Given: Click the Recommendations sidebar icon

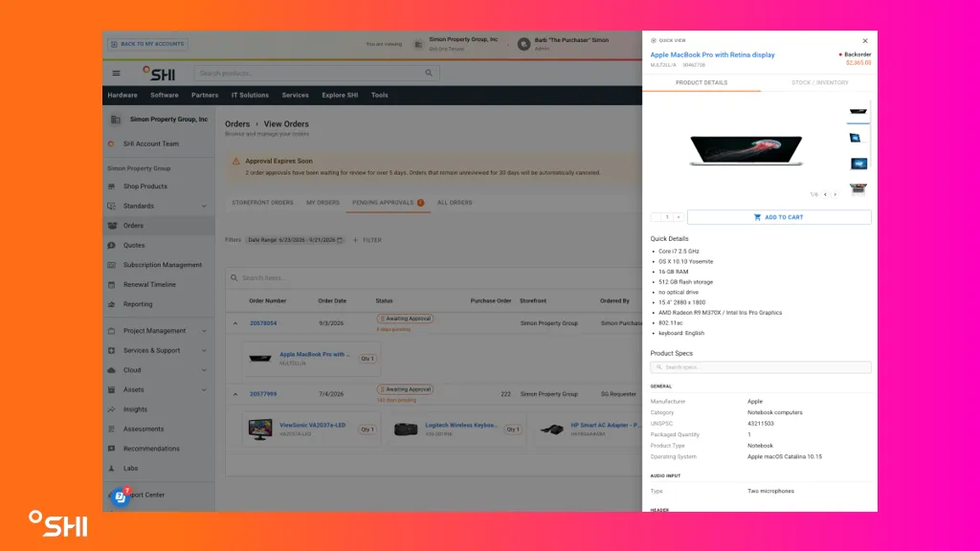Looking at the screenshot, I should pos(112,449).
